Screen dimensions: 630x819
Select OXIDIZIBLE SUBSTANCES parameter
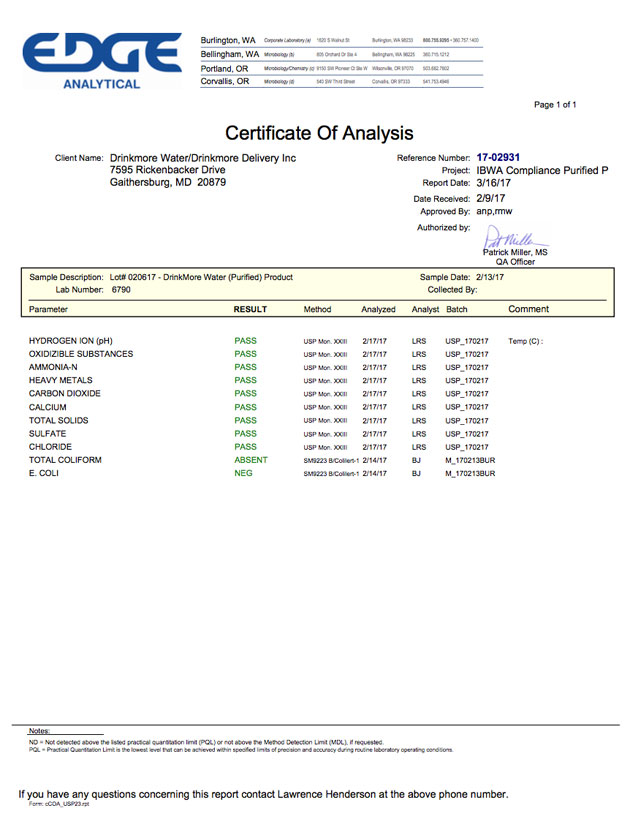81,354
